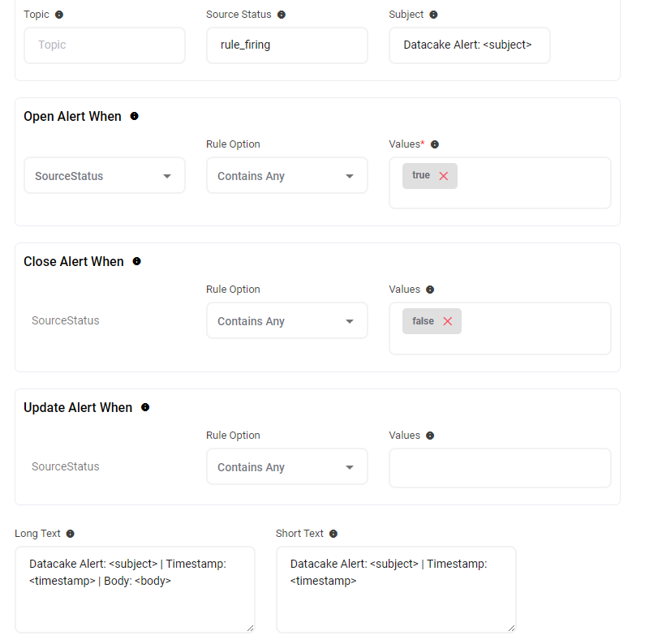Click the Long Text info icon
Image resolution: width=645 pixels, height=644 pixels.
tap(71, 534)
